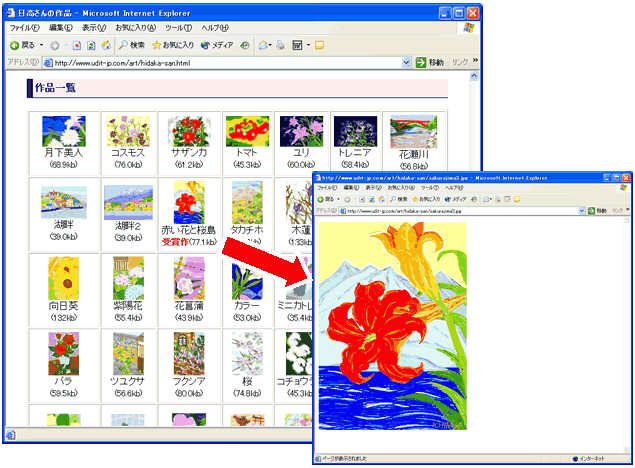Viewport: 635px width, 468px height.
Task: Open the ツユクサ artwork thumbnail
Action: point(128,354)
